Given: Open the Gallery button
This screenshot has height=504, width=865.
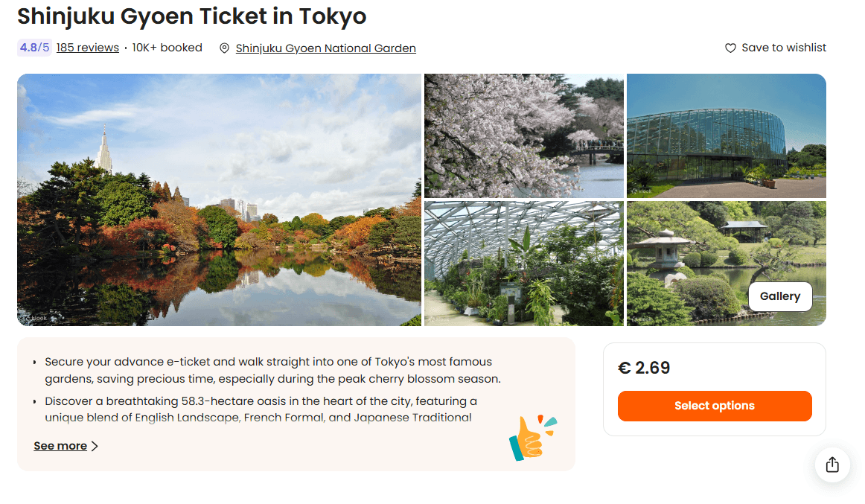Looking at the screenshot, I should pyautogui.click(x=779, y=296).
